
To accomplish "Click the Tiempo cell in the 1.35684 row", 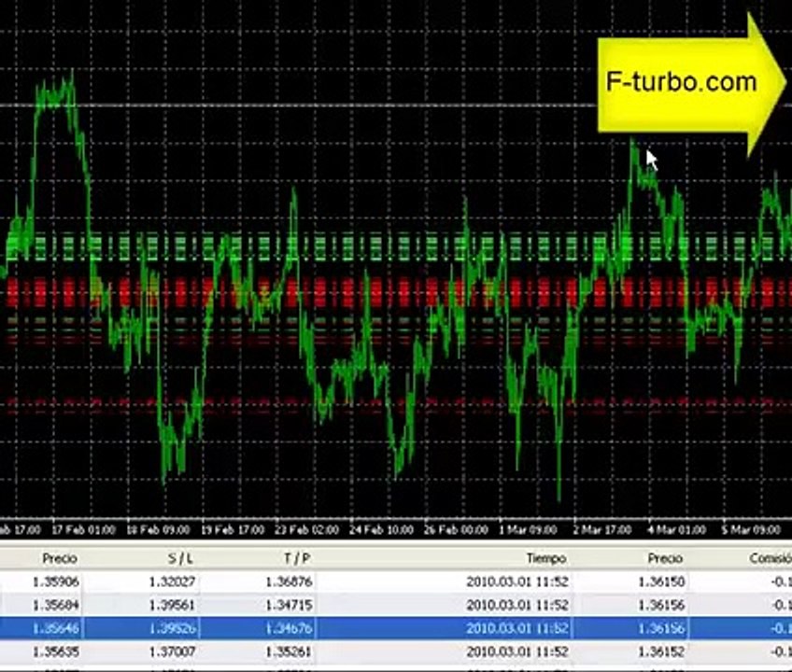I will pos(517,605).
